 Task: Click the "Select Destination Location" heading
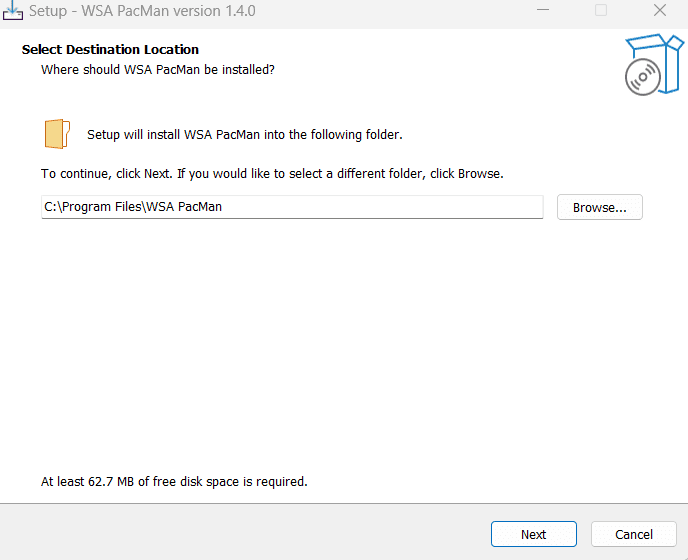point(110,49)
